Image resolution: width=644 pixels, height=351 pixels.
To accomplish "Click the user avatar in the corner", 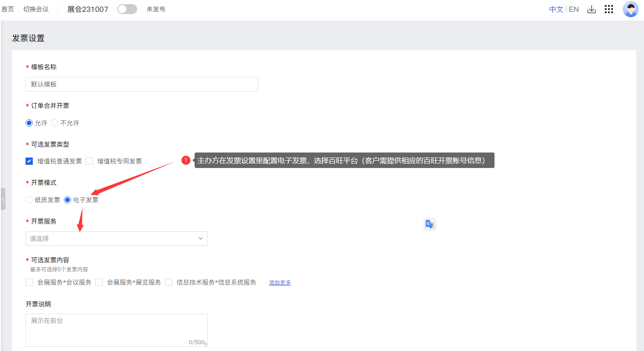I will pos(630,9).
